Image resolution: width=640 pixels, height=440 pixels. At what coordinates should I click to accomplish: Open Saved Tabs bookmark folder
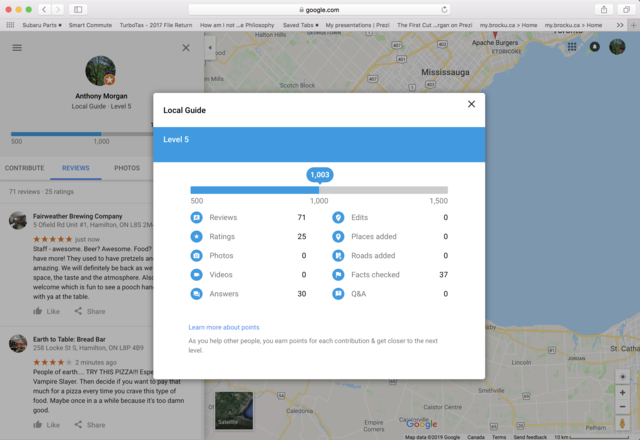301,25
